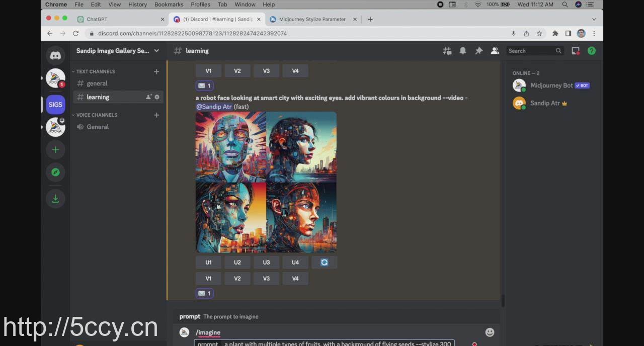Open the Bookmarks menu in menu bar
644x346 pixels.
(169, 5)
